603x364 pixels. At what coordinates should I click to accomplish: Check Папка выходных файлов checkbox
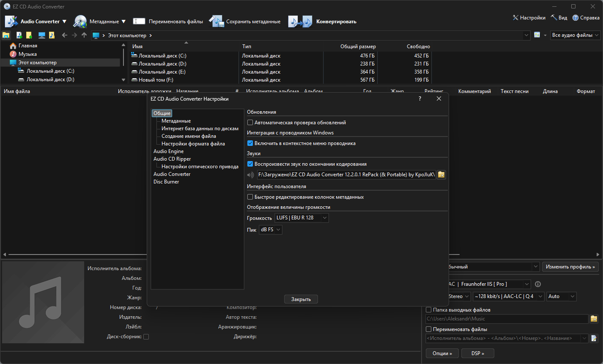point(429,310)
